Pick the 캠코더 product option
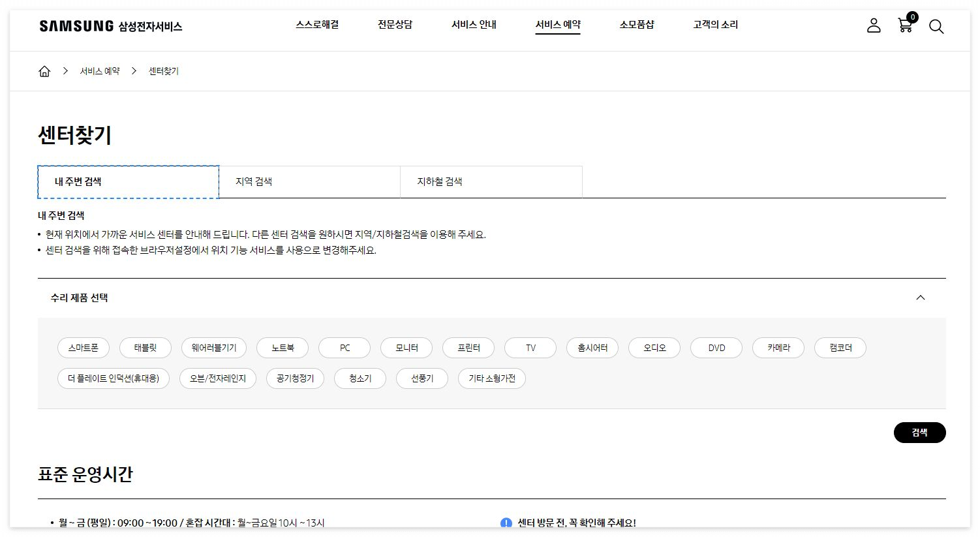Image resolution: width=980 pixels, height=537 pixels. (x=840, y=348)
